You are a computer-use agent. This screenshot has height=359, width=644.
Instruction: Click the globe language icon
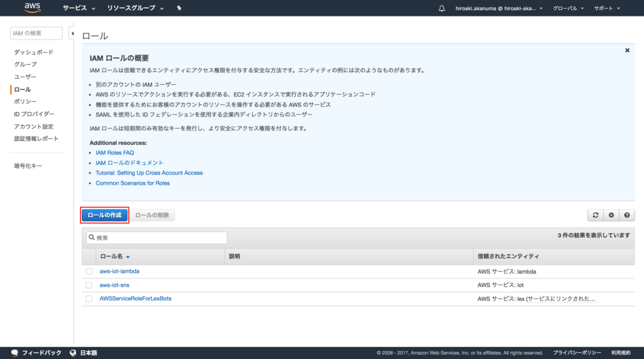(x=73, y=353)
